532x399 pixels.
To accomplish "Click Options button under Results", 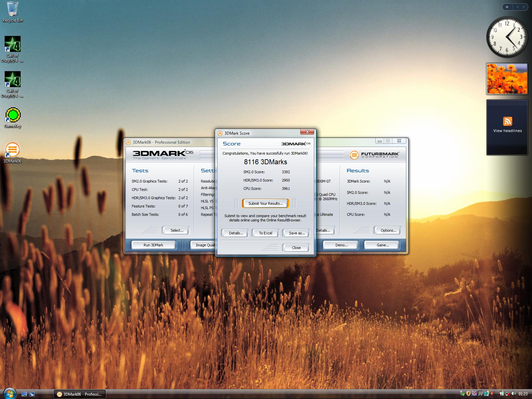I will click(388, 230).
